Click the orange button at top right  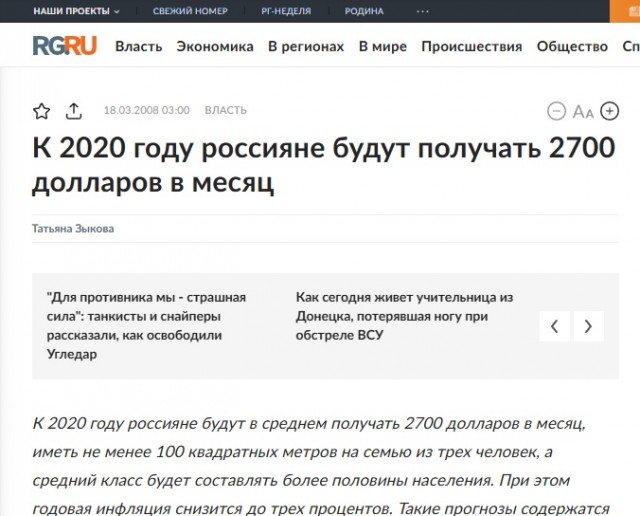(x=625, y=11)
